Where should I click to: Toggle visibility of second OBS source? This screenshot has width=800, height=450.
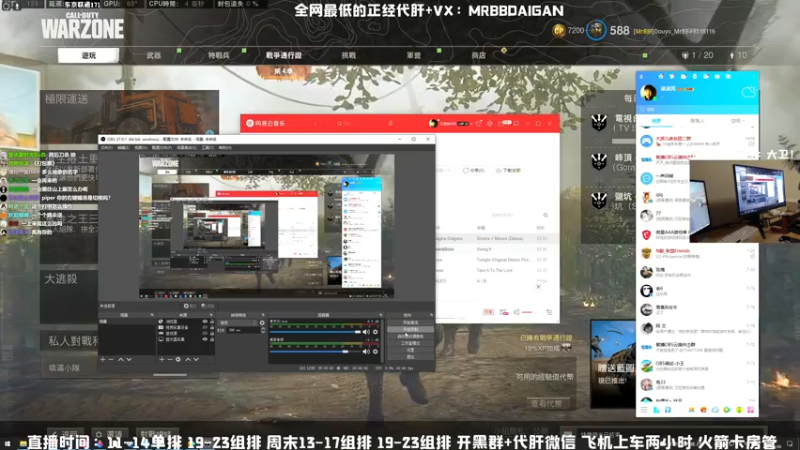(205, 328)
